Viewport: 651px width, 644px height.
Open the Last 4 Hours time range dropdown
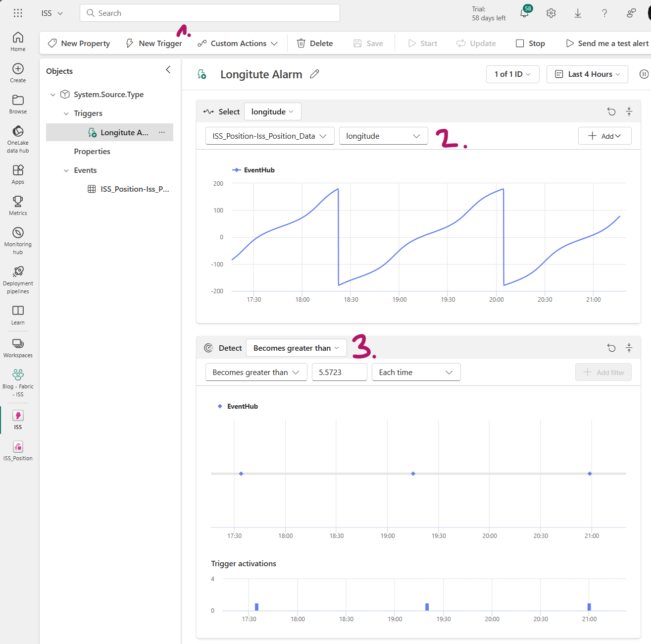click(587, 74)
